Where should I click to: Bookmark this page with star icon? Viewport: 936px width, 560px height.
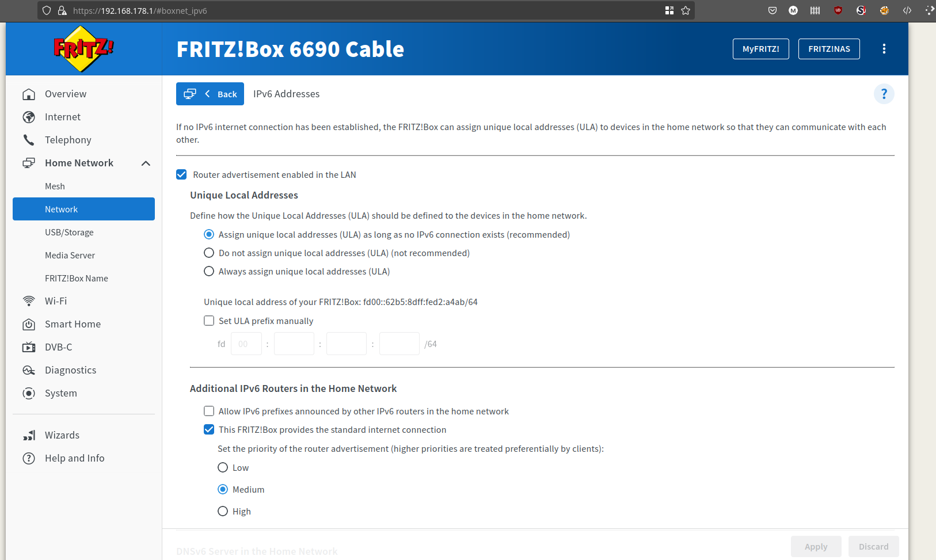coord(686,10)
